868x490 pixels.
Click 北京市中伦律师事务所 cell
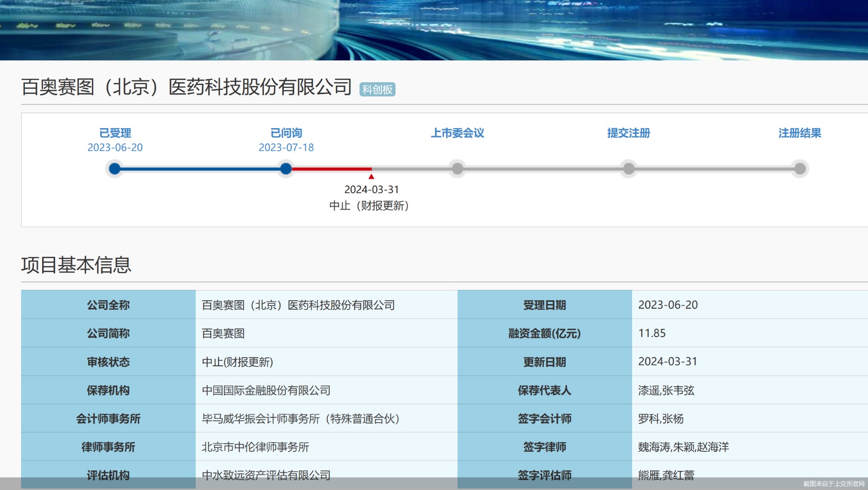pyautogui.click(x=326, y=447)
